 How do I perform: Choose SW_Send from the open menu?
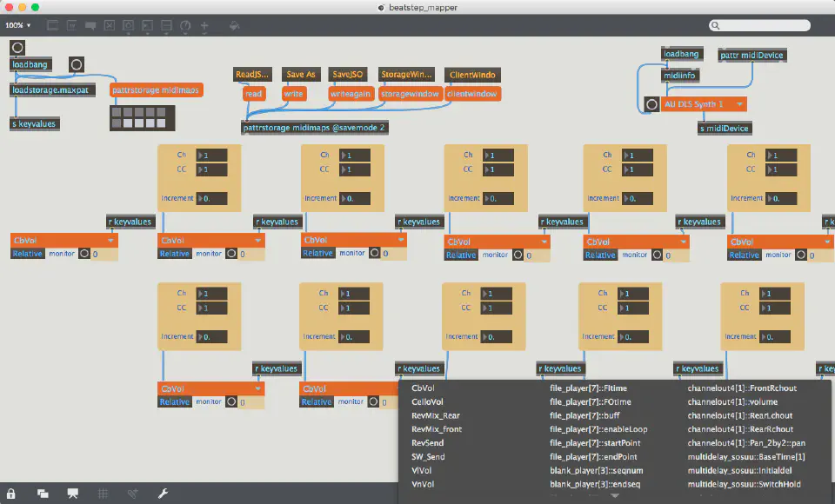tap(428, 456)
